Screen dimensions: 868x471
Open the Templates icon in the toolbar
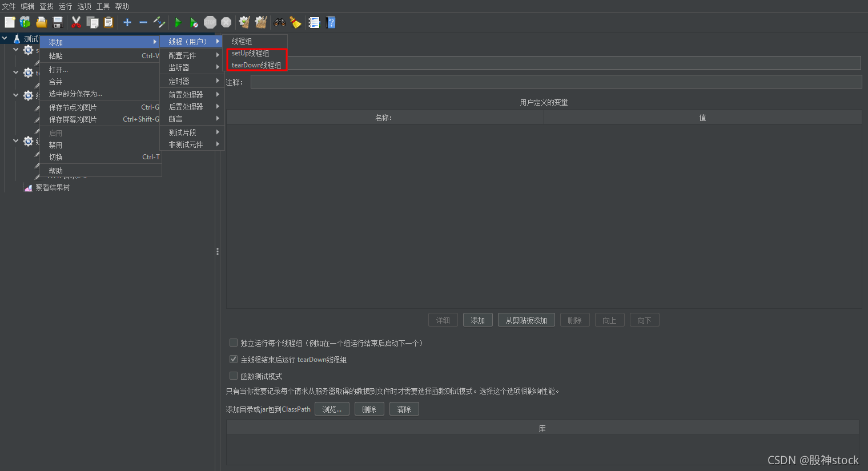25,22
